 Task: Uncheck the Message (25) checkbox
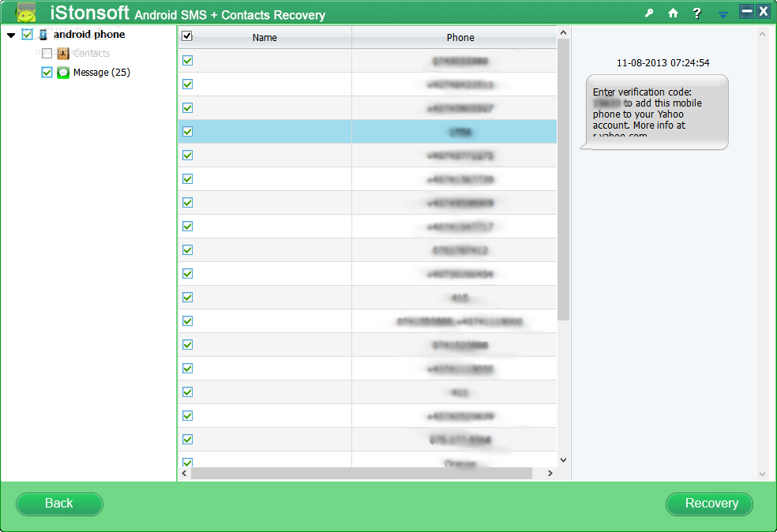pyautogui.click(x=47, y=73)
